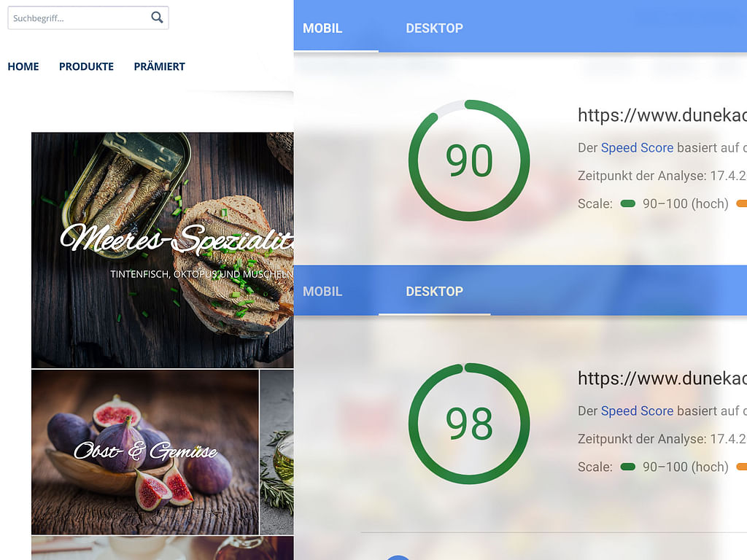Open the Meeres-Spezialitäten category image
The height and width of the screenshot is (560, 747).
(x=163, y=250)
